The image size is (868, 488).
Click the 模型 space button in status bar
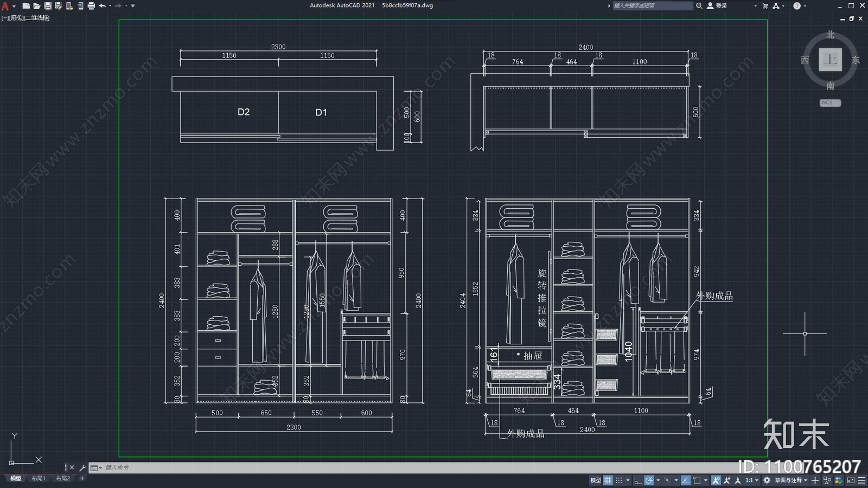click(x=595, y=480)
